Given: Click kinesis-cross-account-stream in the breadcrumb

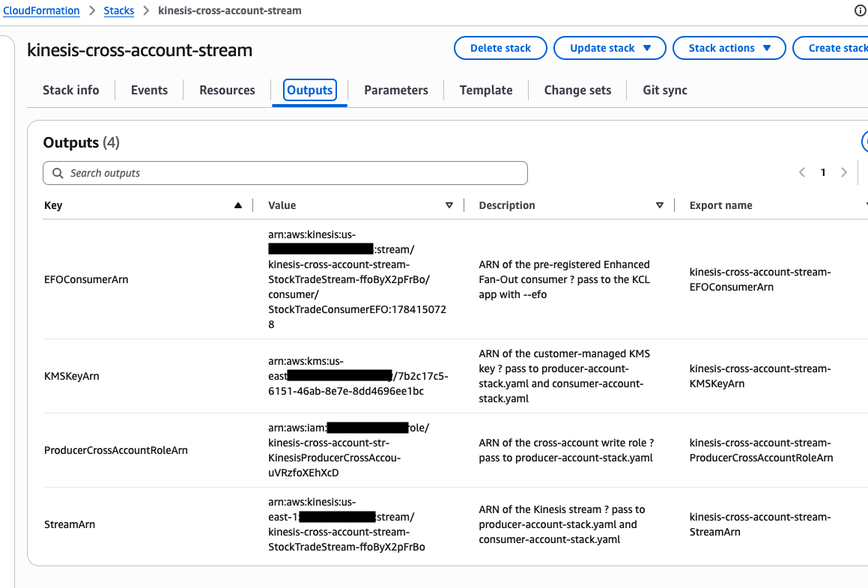Looking at the screenshot, I should (x=230, y=10).
